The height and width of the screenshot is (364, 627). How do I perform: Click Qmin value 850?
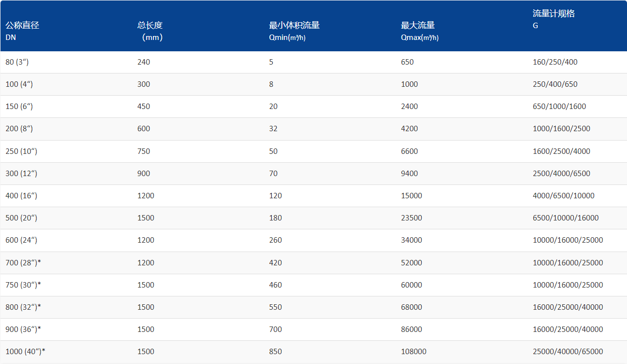[x=275, y=352]
